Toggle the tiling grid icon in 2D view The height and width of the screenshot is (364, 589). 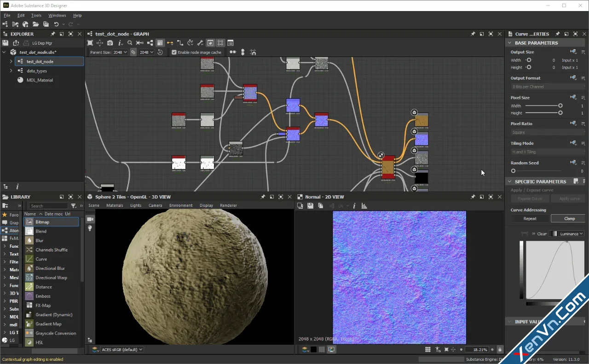(428, 350)
